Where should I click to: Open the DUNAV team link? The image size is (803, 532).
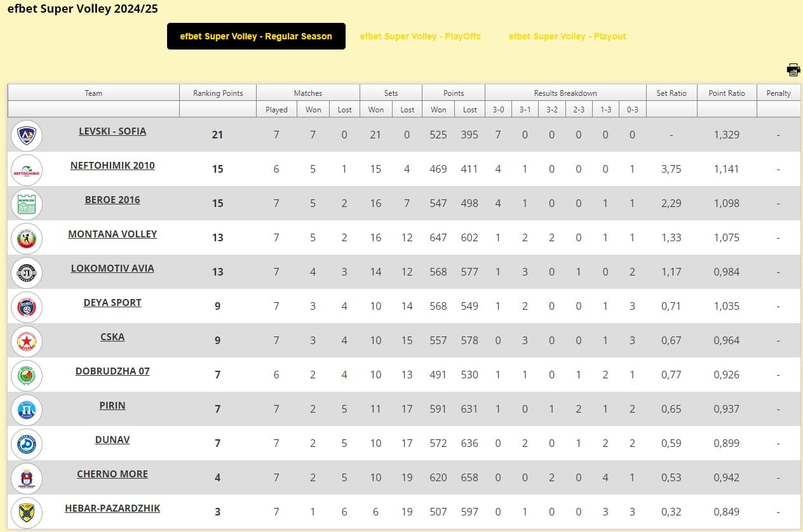112,440
